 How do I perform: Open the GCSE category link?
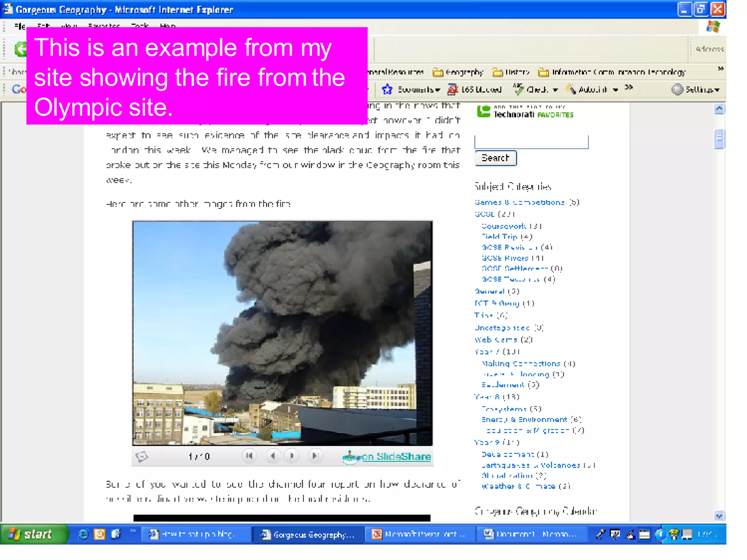[484, 214]
